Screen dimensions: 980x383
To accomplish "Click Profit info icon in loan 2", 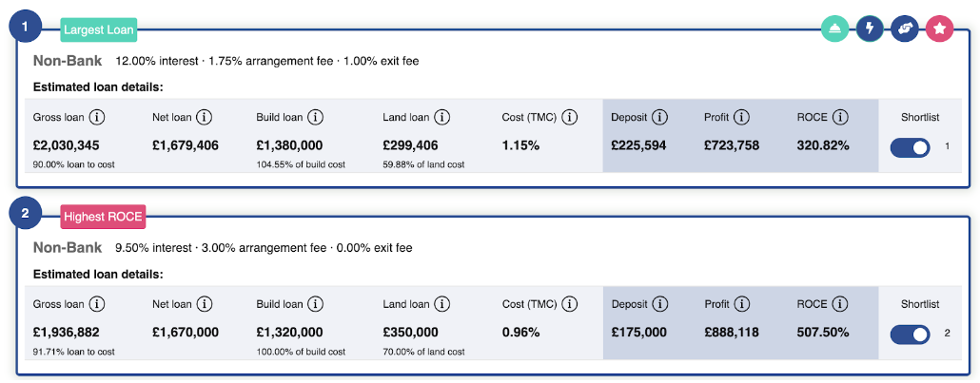I will [x=742, y=304].
